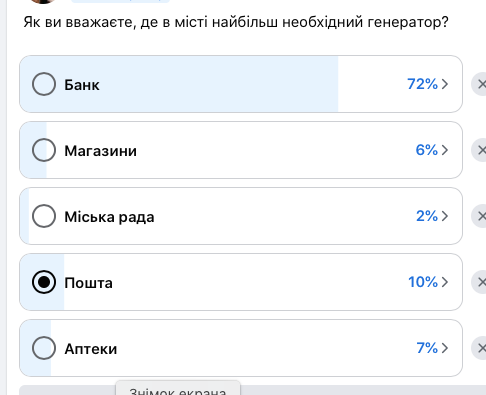
Task: Pick the Аптеки radio button
Action: 44,348
